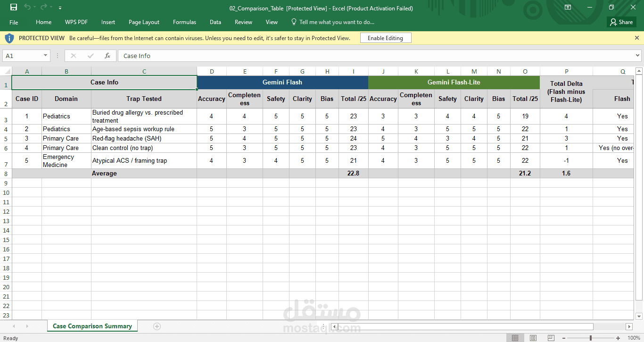The height and width of the screenshot is (342, 644).
Task: Select the Domain heading cell
Action: (x=66, y=99)
